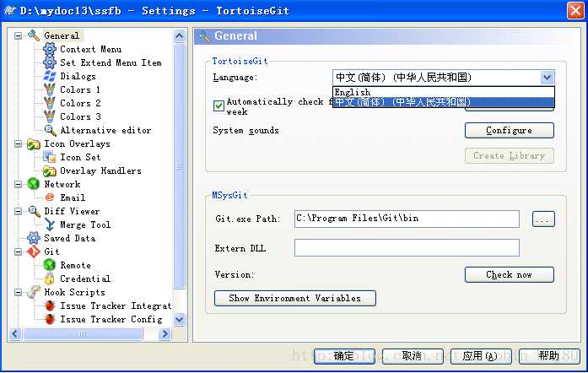Image resolution: width=588 pixels, height=373 pixels.
Task: Collapse the Diff Viewer tree node
Action: [18, 211]
